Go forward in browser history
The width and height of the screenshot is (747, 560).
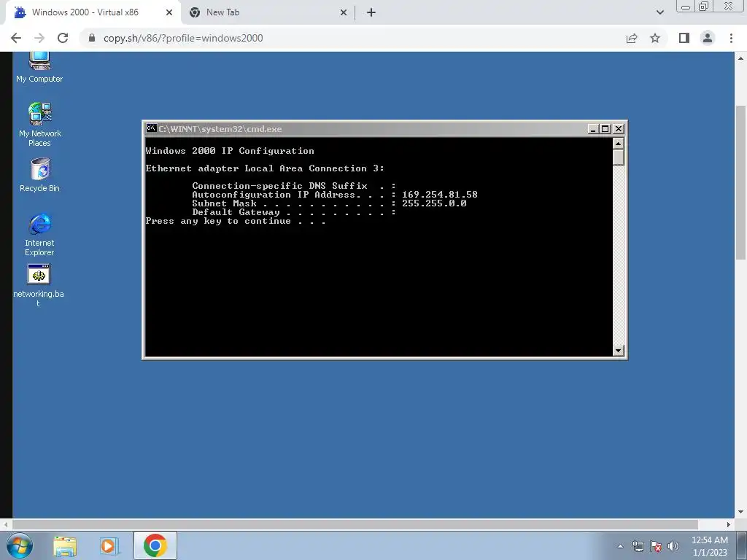39,38
